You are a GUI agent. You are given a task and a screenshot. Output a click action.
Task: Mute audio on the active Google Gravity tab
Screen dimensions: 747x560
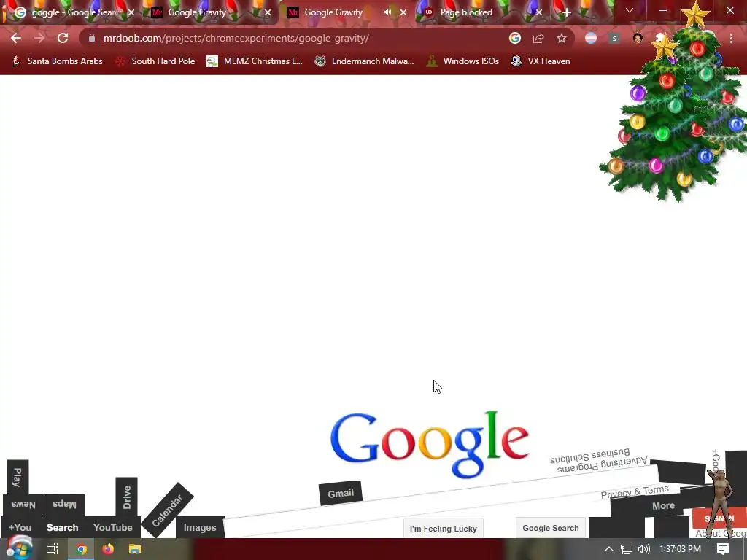point(388,12)
